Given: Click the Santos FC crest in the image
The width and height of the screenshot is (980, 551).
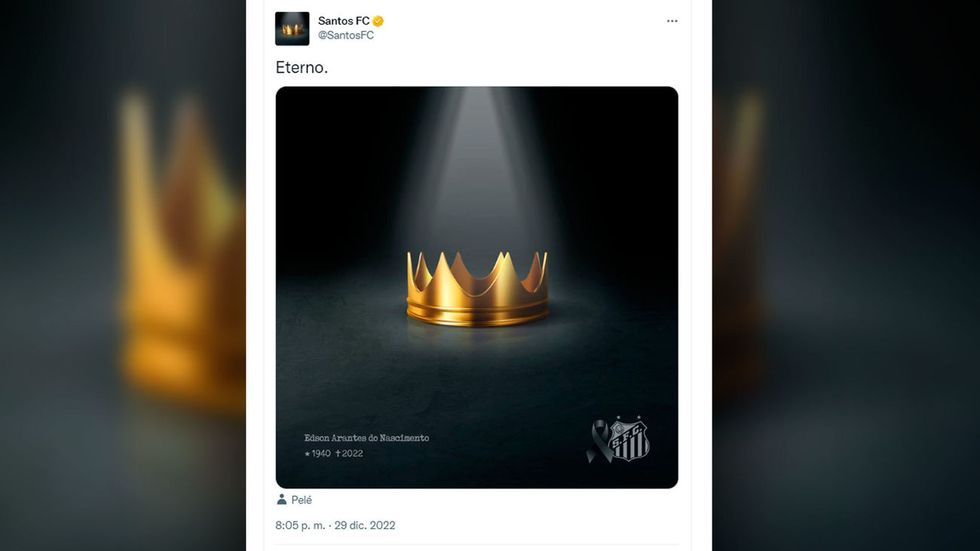Looking at the screenshot, I should tap(629, 439).
